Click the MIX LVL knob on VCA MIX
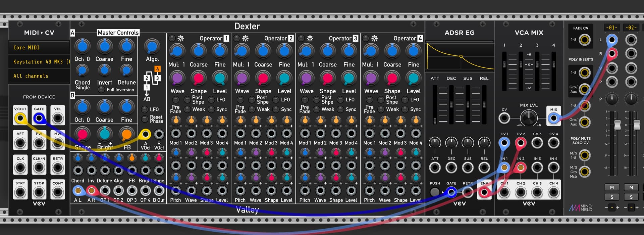Image resolution: width=644 pixels, height=235 pixels. pos(529,118)
